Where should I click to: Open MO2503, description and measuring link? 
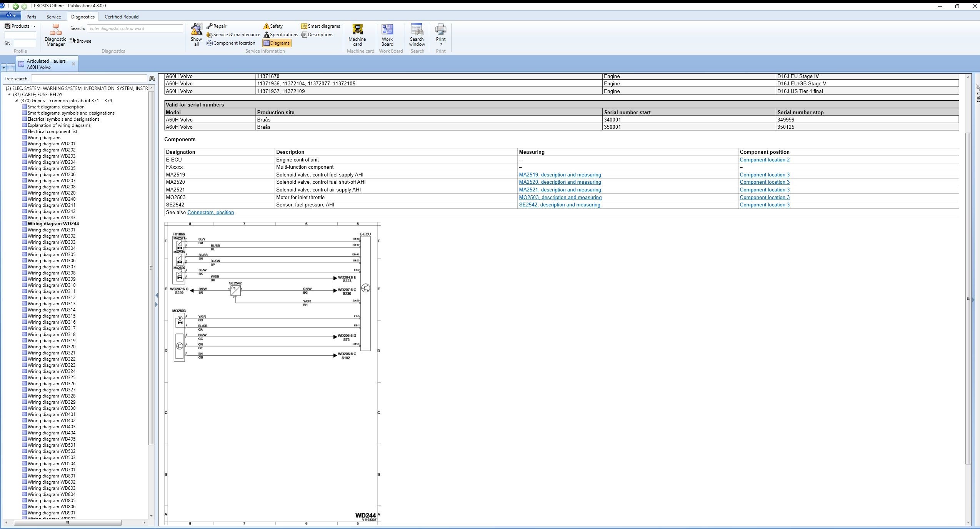[560, 198]
